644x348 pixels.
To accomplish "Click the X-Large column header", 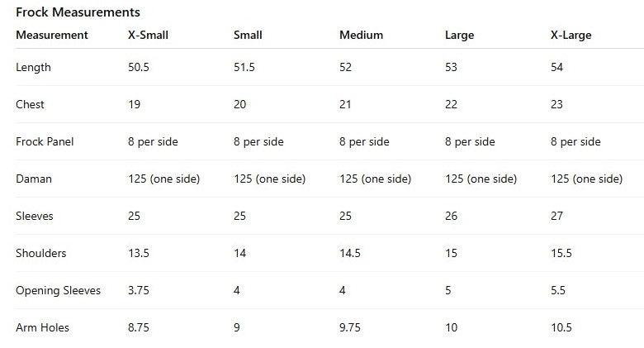I will (571, 36).
